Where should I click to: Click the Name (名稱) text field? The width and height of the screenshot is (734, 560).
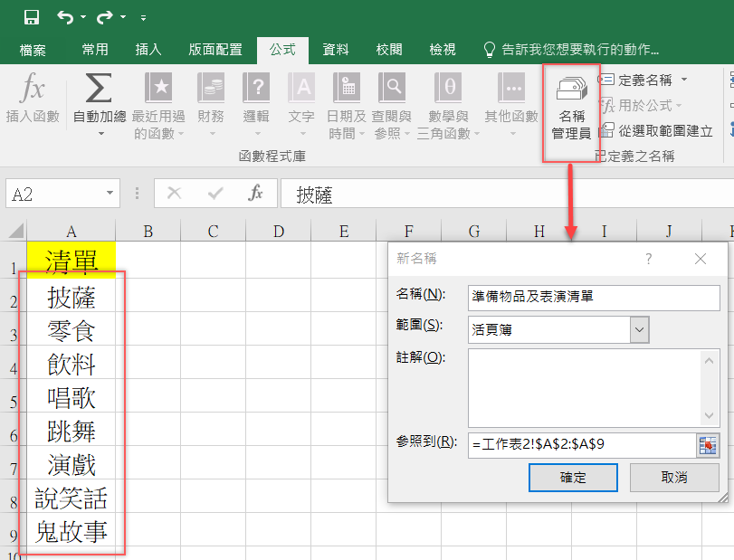[x=594, y=296]
